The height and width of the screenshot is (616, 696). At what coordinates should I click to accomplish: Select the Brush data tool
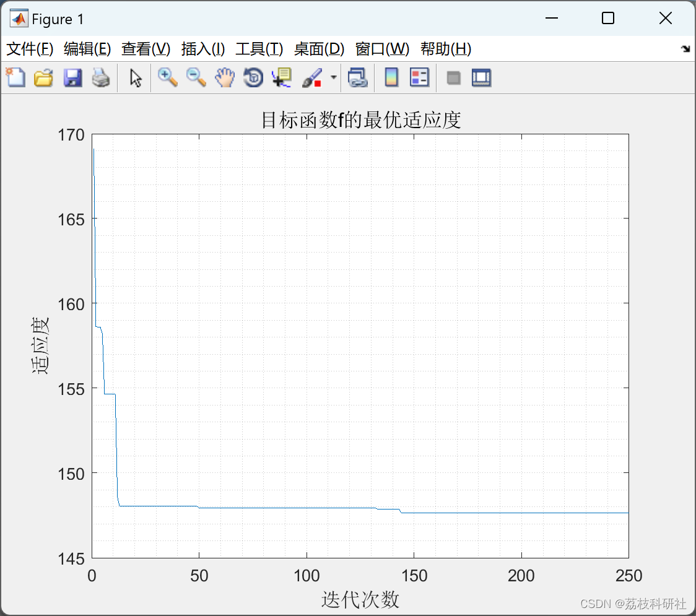(312, 77)
